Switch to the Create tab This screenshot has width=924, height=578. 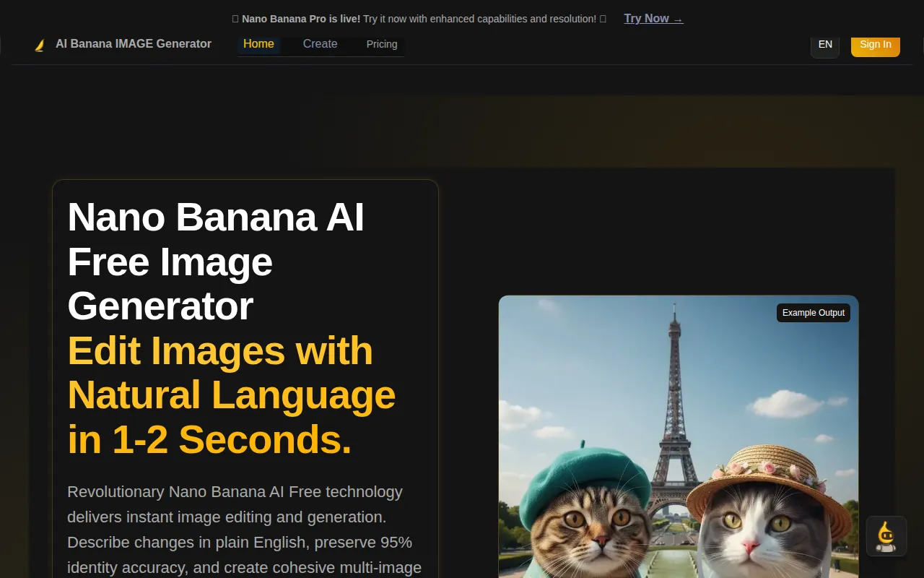pyautogui.click(x=320, y=44)
